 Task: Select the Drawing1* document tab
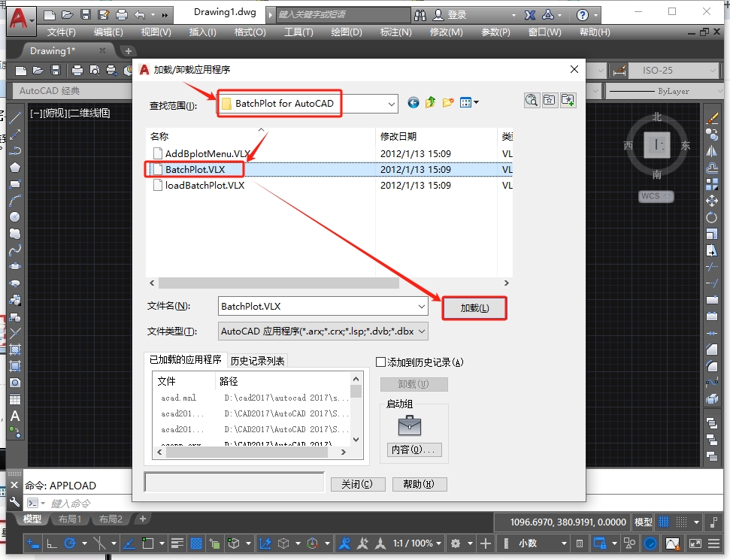pyautogui.click(x=52, y=51)
